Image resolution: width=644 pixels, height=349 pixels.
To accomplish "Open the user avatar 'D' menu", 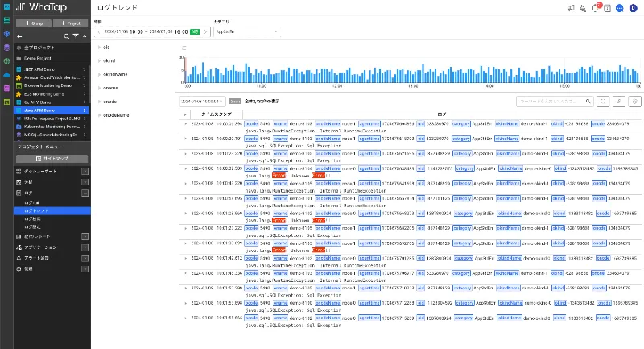I will coord(633,8).
